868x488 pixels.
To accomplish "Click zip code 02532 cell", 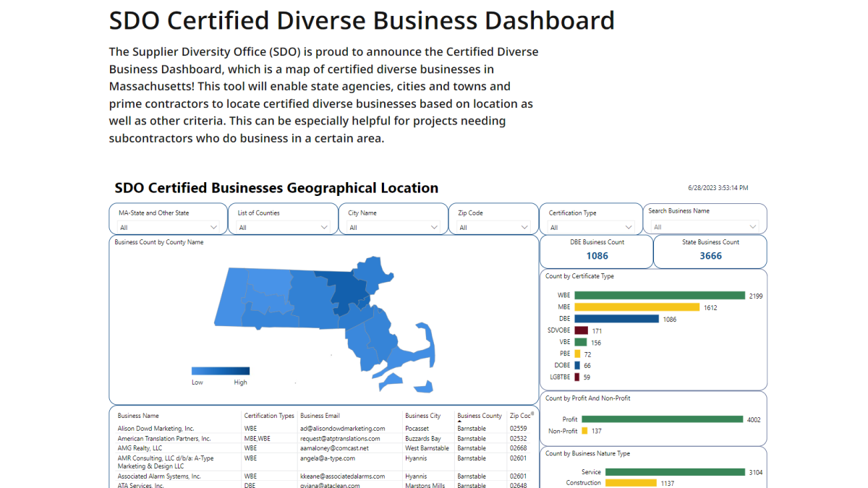I will click(x=518, y=438).
